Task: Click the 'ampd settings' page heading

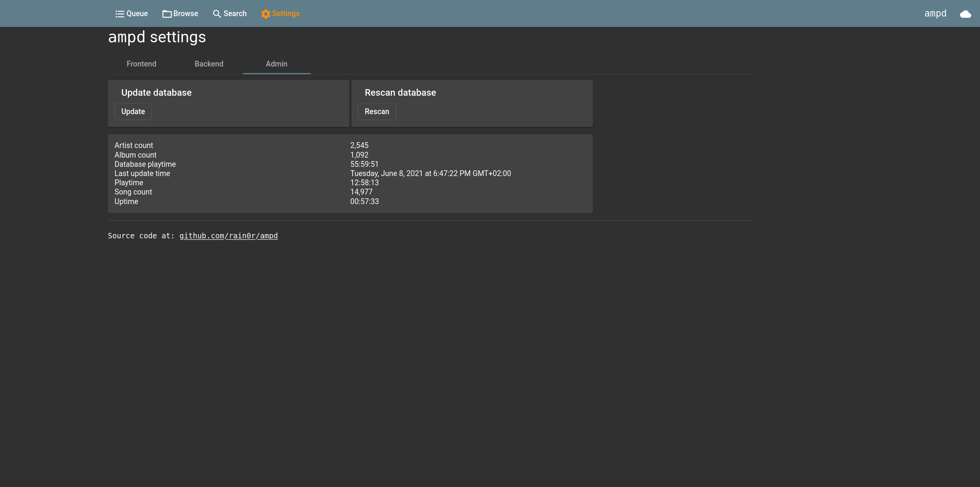Action: (157, 37)
